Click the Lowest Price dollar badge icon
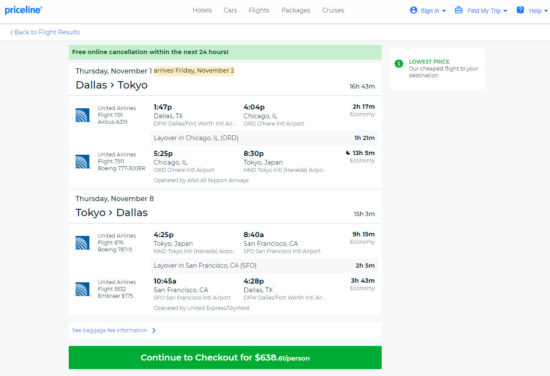This screenshot has width=550, height=376. [399, 63]
